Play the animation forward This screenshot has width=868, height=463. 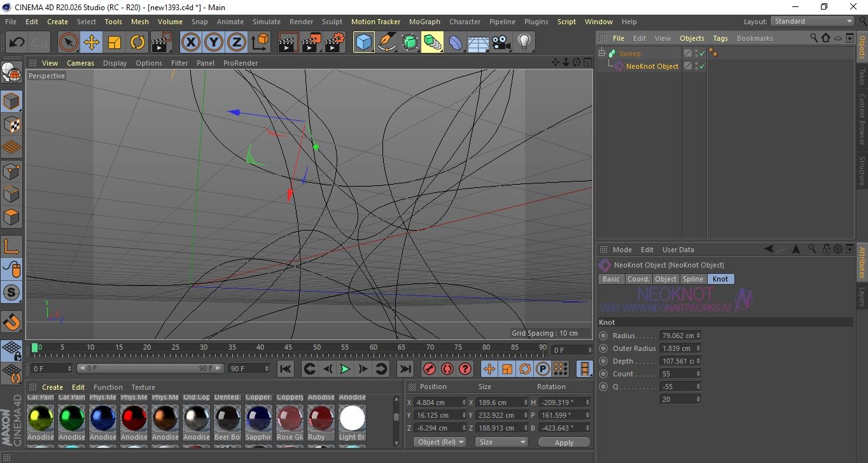point(345,369)
